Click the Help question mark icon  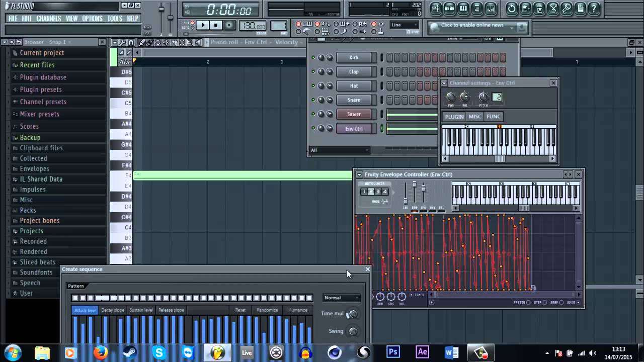click(594, 9)
